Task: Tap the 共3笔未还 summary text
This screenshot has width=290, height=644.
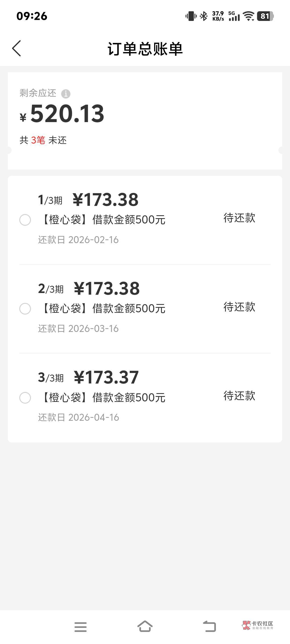Action: (43, 140)
